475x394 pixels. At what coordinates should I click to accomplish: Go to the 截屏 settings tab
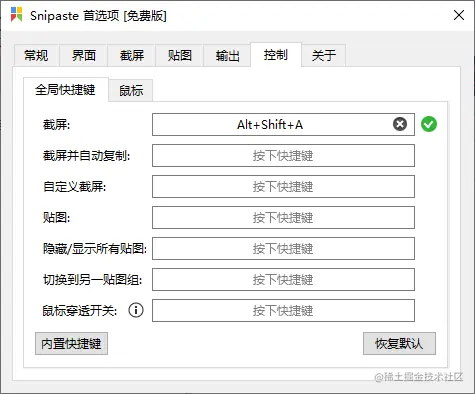click(x=132, y=55)
